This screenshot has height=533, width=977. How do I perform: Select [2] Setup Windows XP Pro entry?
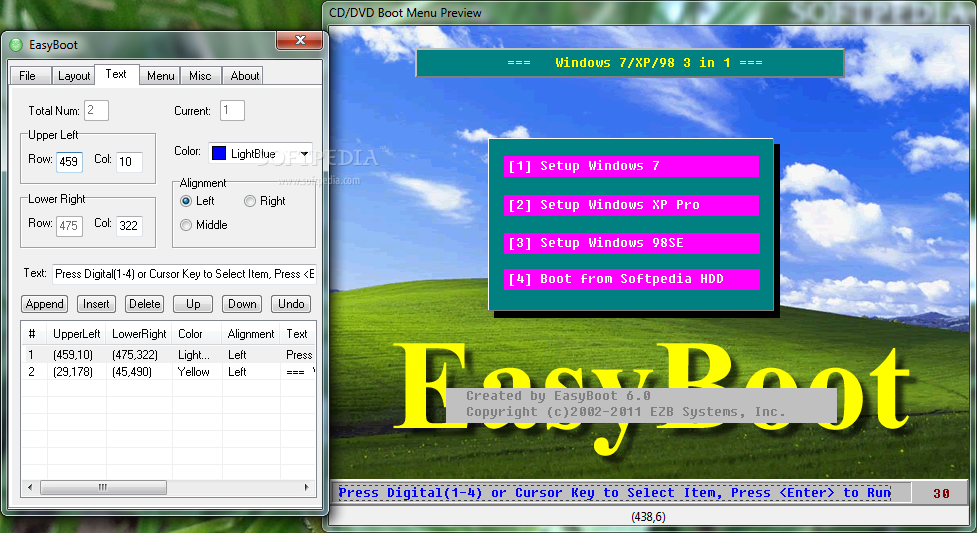(631, 205)
